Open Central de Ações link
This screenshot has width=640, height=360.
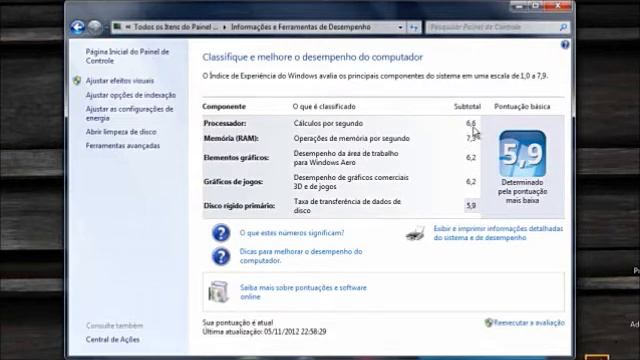click(x=113, y=340)
